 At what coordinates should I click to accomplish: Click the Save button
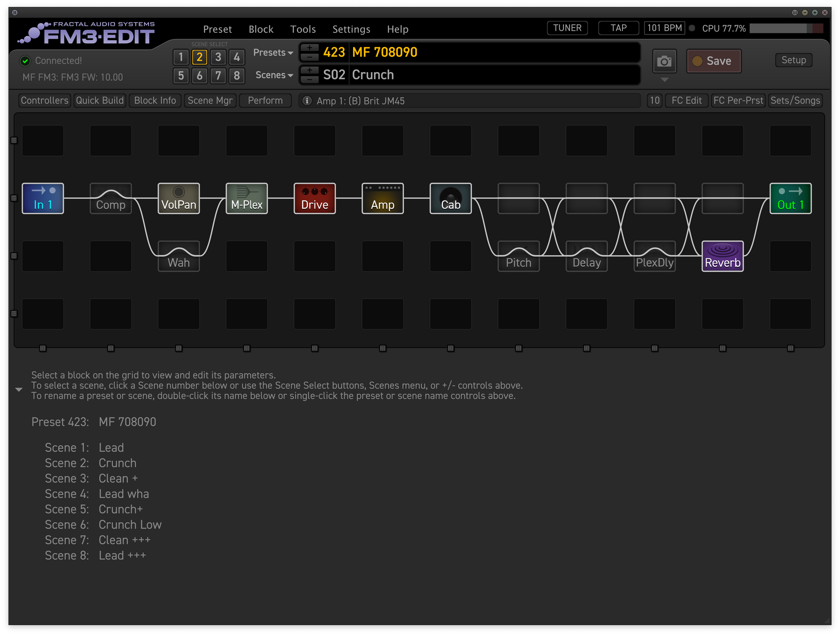[714, 61]
